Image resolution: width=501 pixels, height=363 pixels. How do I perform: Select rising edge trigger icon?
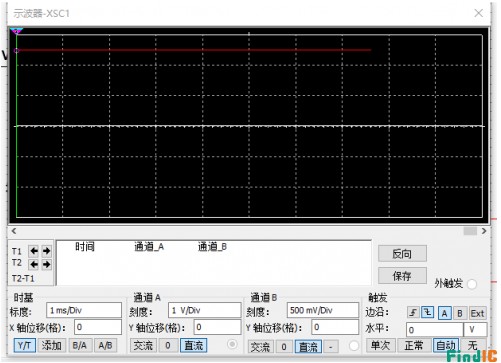[413, 313]
